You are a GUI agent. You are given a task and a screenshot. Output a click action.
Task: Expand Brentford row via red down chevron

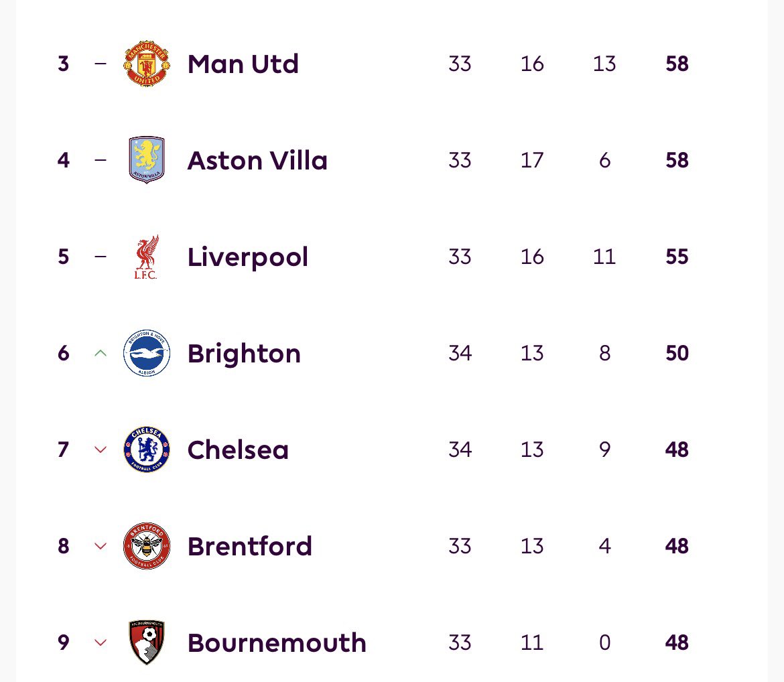pyautogui.click(x=101, y=546)
